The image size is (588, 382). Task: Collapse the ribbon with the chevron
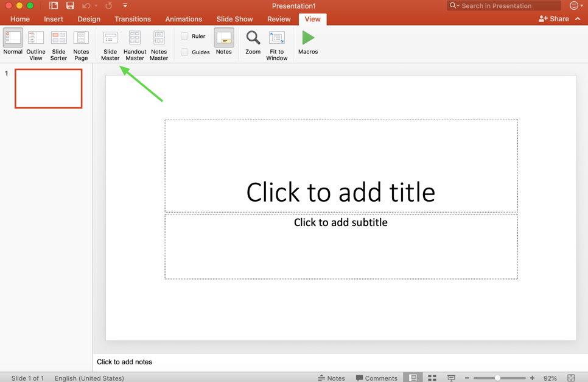click(x=578, y=19)
